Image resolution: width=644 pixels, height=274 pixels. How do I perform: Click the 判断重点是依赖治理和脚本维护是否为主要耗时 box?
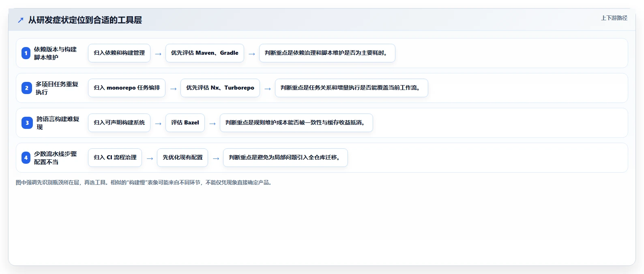[327, 53]
